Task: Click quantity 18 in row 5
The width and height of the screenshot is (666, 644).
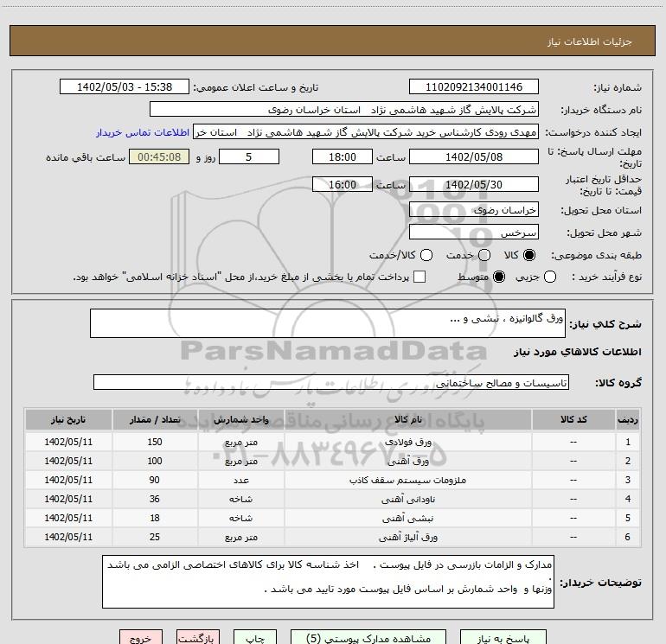Action: (155, 519)
